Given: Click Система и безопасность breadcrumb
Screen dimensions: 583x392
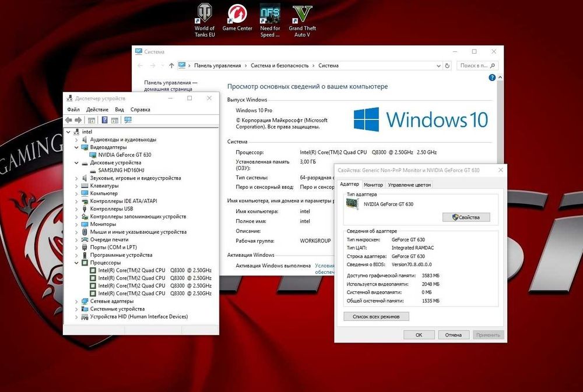Looking at the screenshot, I should [x=280, y=66].
